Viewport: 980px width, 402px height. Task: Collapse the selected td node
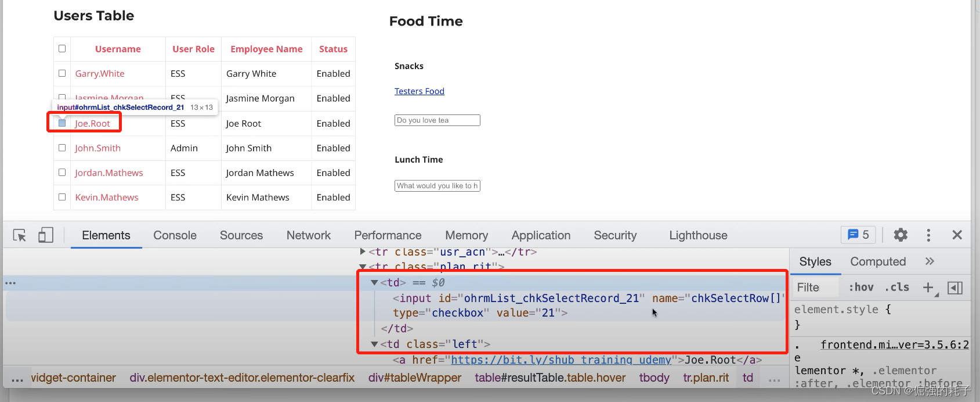pos(375,282)
